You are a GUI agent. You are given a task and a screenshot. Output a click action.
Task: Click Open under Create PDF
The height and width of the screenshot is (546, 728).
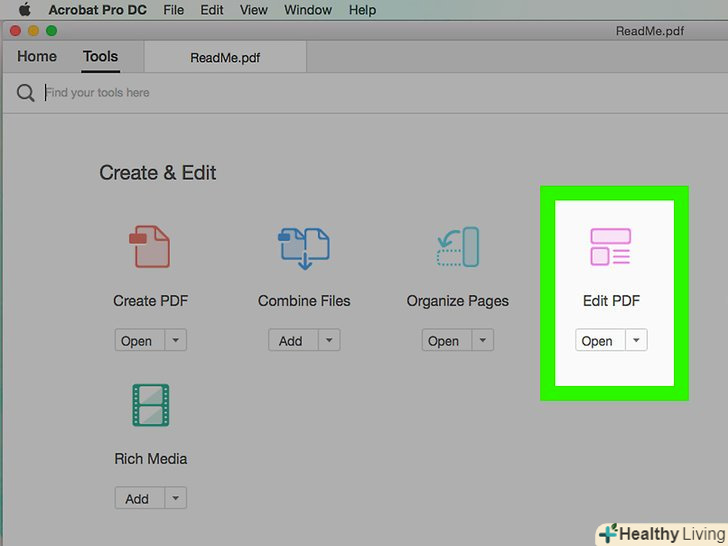pyautogui.click(x=140, y=340)
